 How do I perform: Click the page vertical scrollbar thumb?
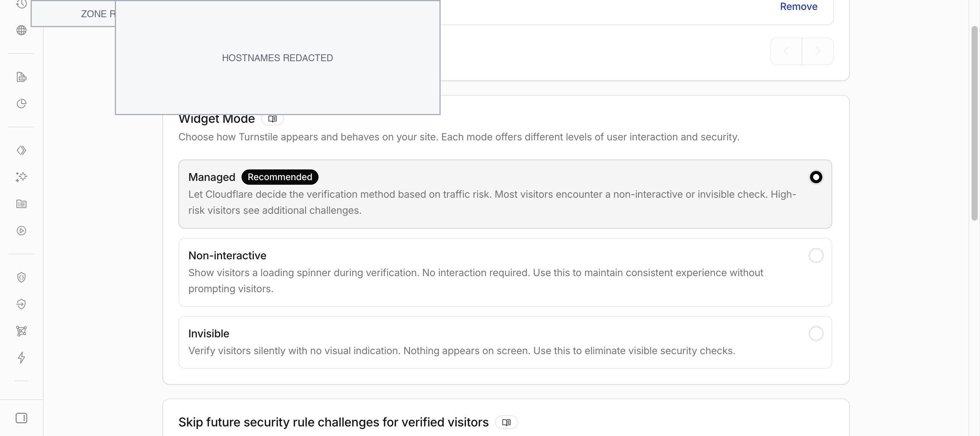(974, 123)
